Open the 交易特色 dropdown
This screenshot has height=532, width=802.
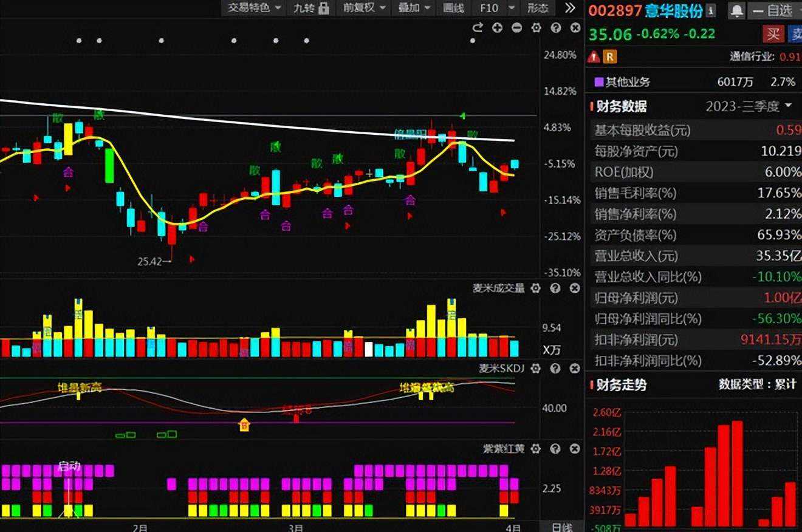255,8
